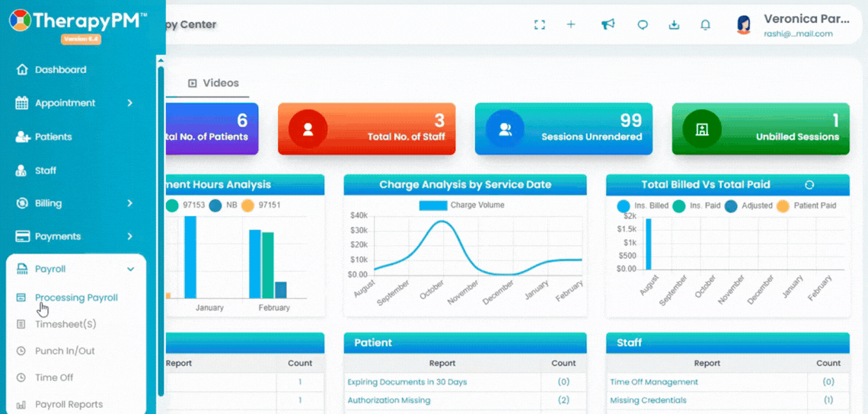868x414 pixels.
Task: Switch to the Videos tab
Action: tap(214, 84)
